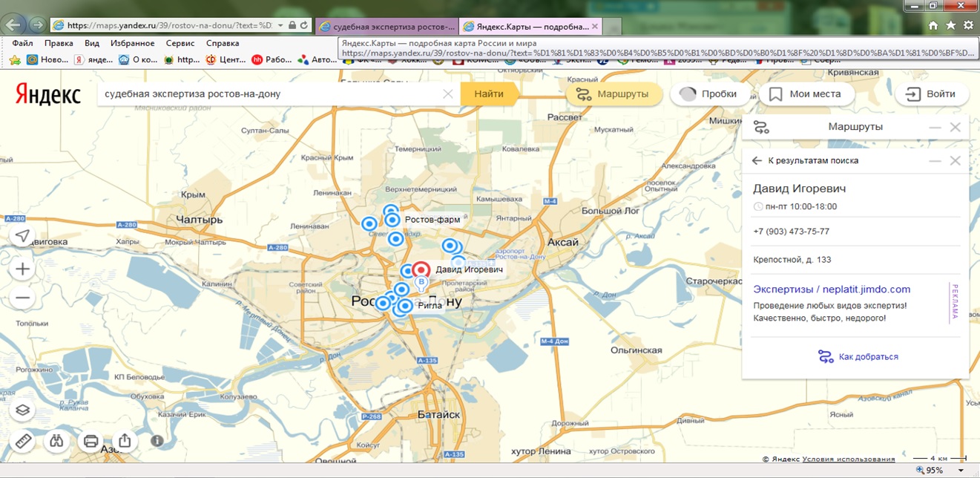Close the Маршруты panel
Viewport: 980px width, 478px height.
(956, 128)
